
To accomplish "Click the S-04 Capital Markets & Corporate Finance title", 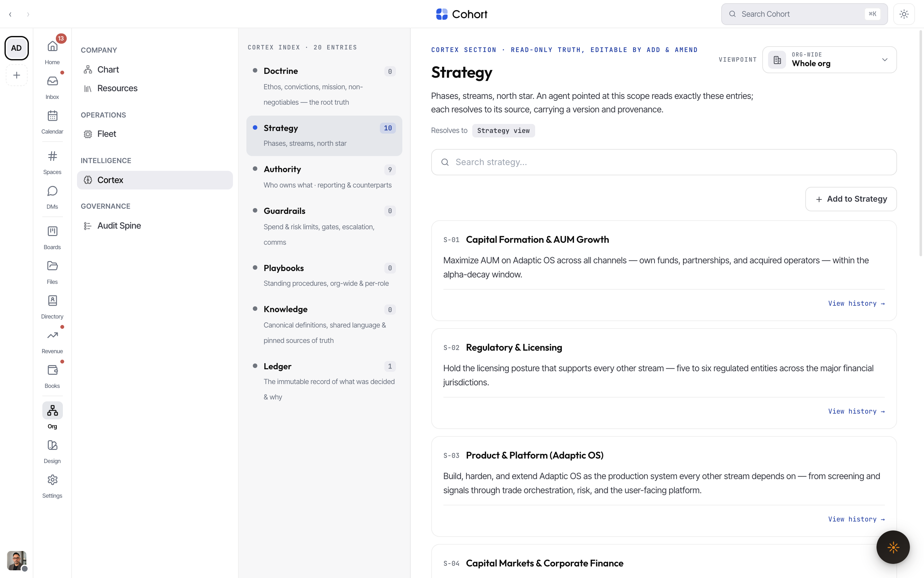I will click(544, 563).
